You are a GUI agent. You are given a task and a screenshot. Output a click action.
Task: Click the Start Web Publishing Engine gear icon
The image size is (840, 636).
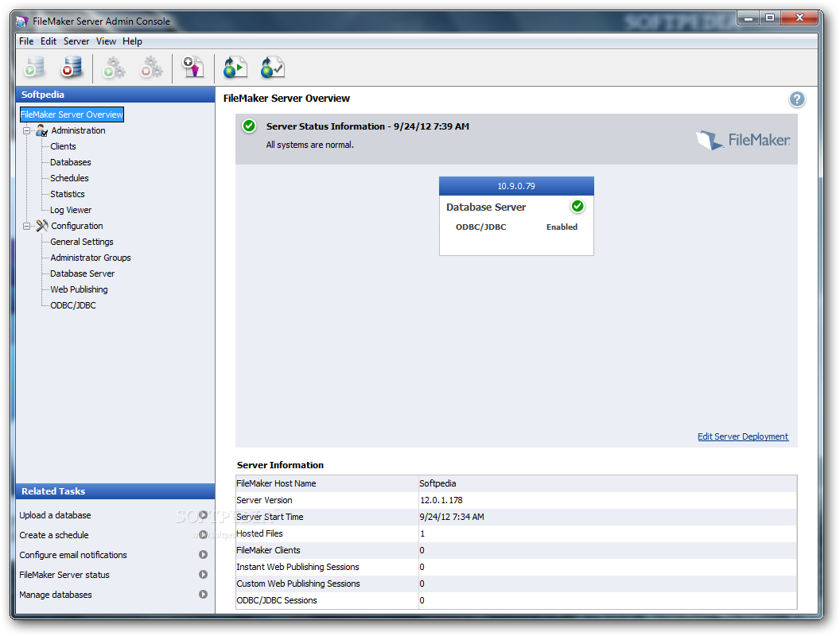[x=114, y=68]
